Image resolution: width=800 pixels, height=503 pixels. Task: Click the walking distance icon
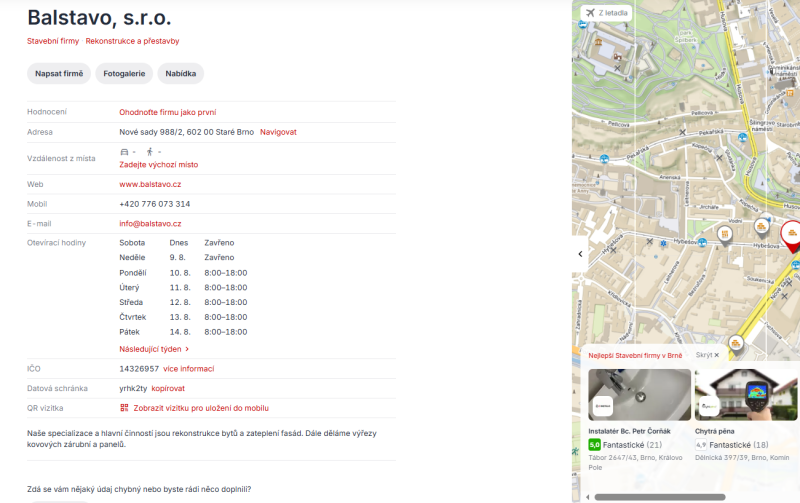coord(149,152)
